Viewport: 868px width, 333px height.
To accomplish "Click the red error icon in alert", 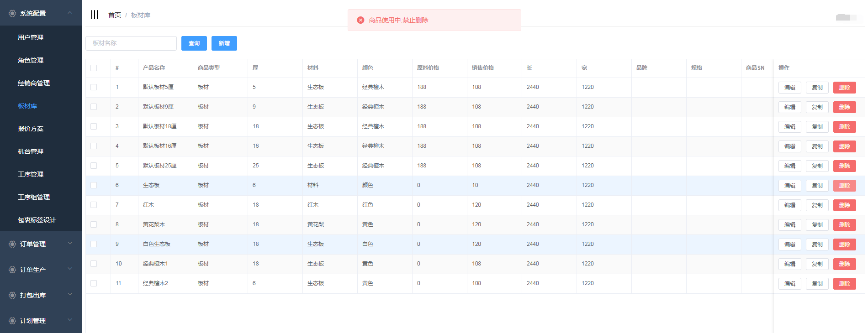I will pos(360,20).
